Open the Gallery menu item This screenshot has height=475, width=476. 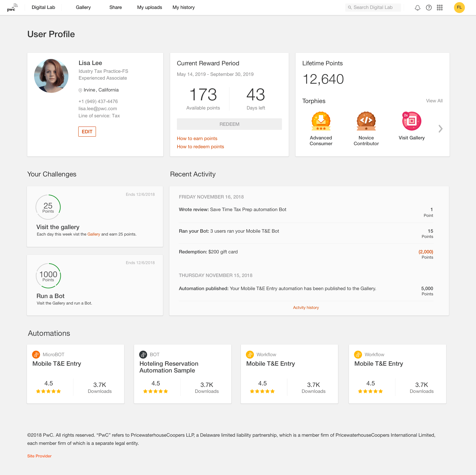click(x=83, y=7)
